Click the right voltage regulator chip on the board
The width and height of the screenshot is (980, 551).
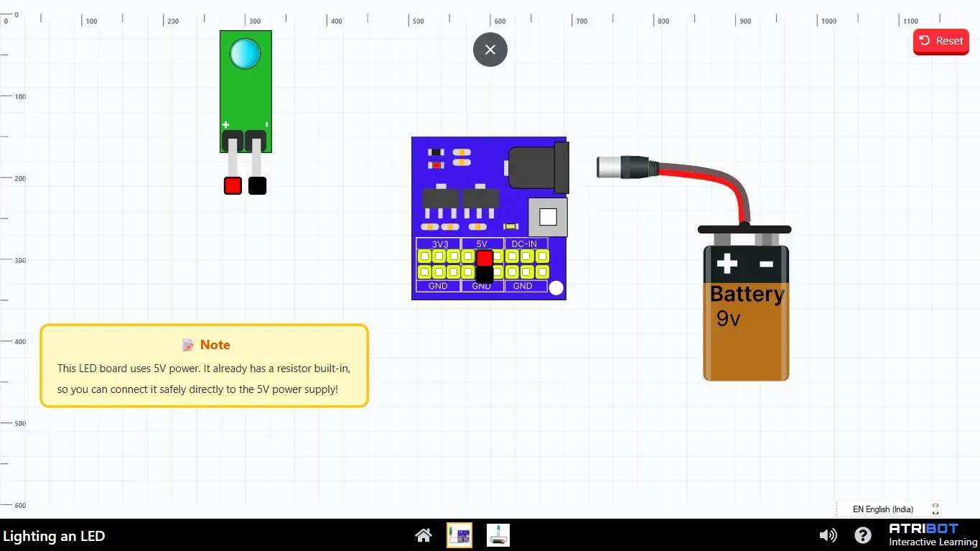480,202
